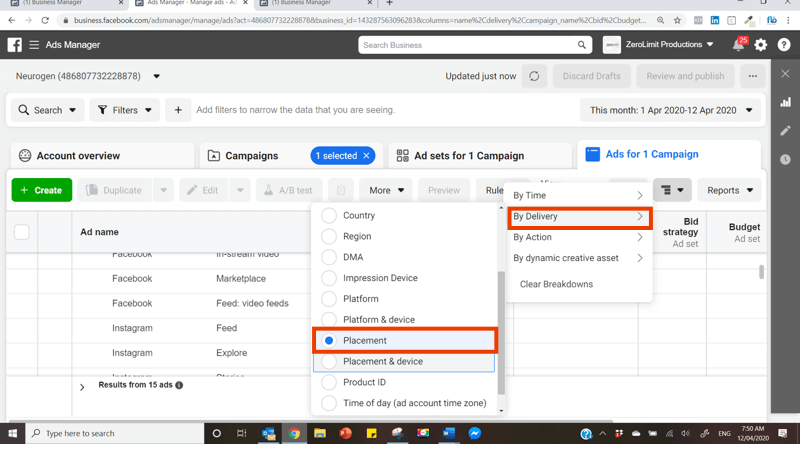The image size is (800, 450).
Task: Open the By Time breakdown submenu
Action: click(579, 195)
